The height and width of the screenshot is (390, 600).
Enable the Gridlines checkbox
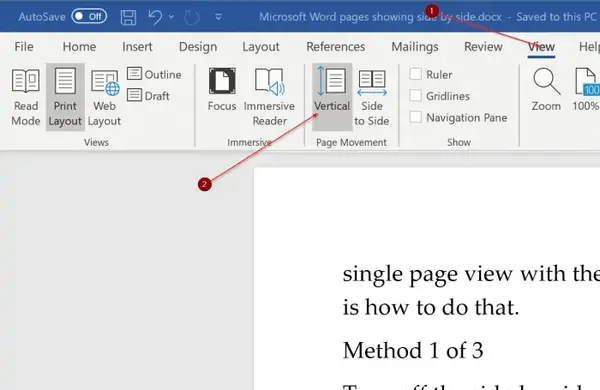click(x=416, y=96)
